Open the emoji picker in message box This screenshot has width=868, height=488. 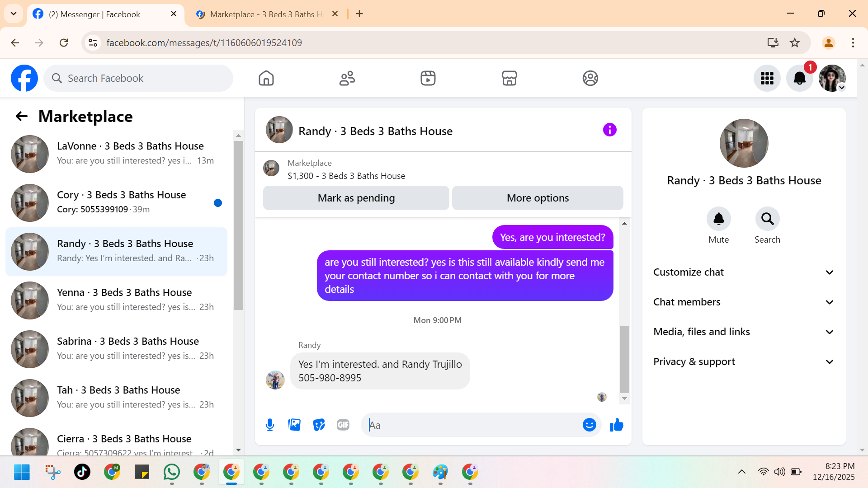click(x=590, y=425)
